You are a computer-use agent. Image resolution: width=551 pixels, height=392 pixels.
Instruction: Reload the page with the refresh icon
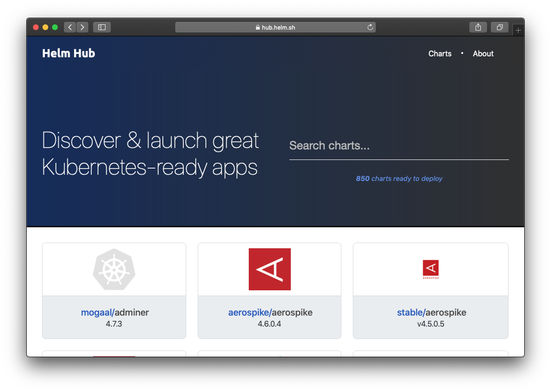(370, 27)
